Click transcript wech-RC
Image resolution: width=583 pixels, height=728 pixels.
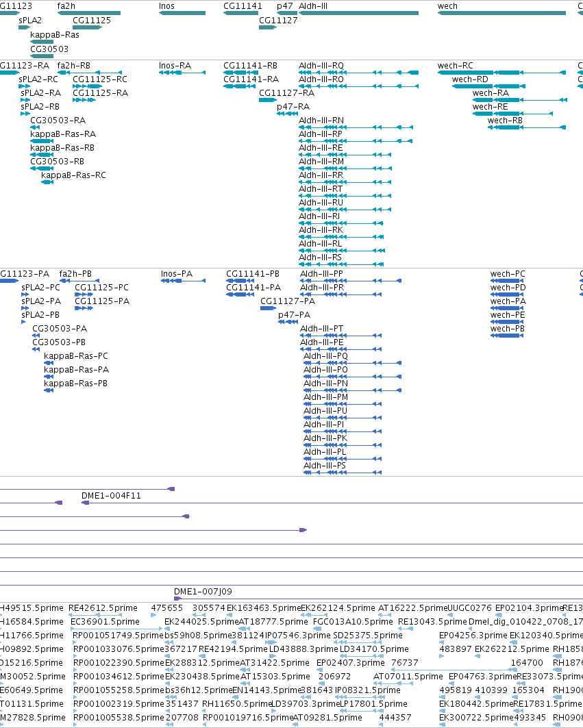(x=456, y=66)
